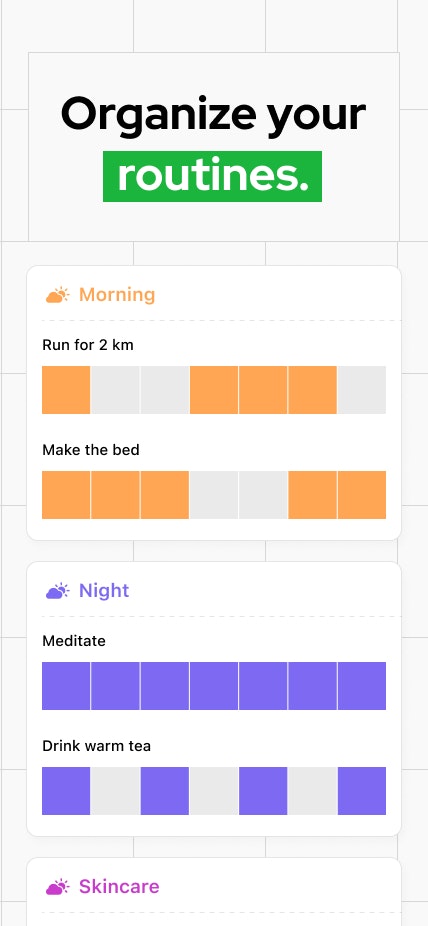Click the magenta Skincare cloud icon
The width and height of the screenshot is (428, 926).
(57, 886)
